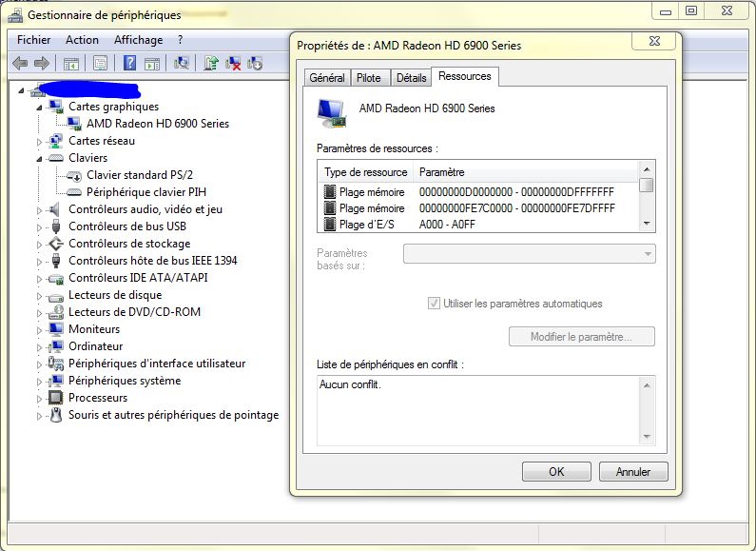Click the Périphériques système icon
Image resolution: width=756 pixels, height=551 pixels.
tap(56, 381)
